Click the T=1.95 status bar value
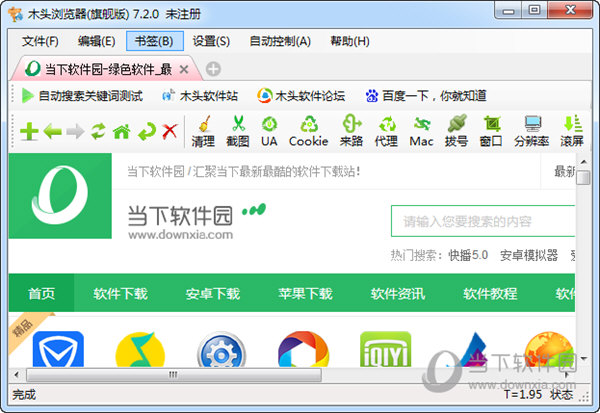This screenshot has height=413, width=600. 523,394
